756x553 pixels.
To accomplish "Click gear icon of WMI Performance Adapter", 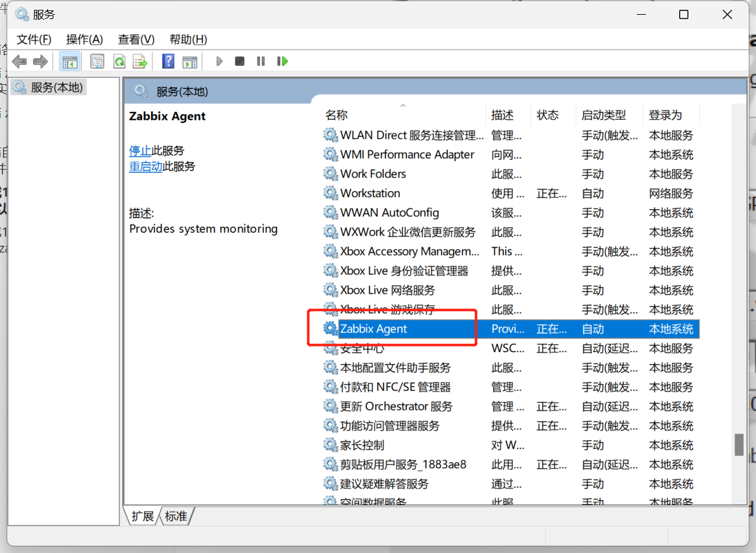I will [331, 155].
